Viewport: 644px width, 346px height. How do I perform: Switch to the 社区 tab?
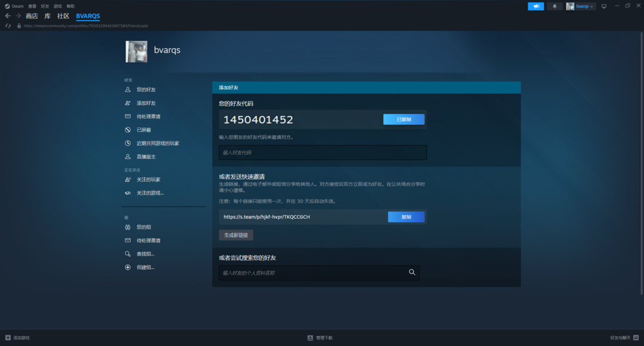point(63,16)
